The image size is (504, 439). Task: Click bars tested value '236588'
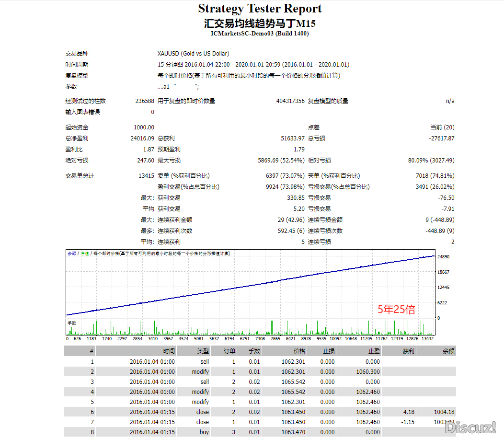coord(145,101)
